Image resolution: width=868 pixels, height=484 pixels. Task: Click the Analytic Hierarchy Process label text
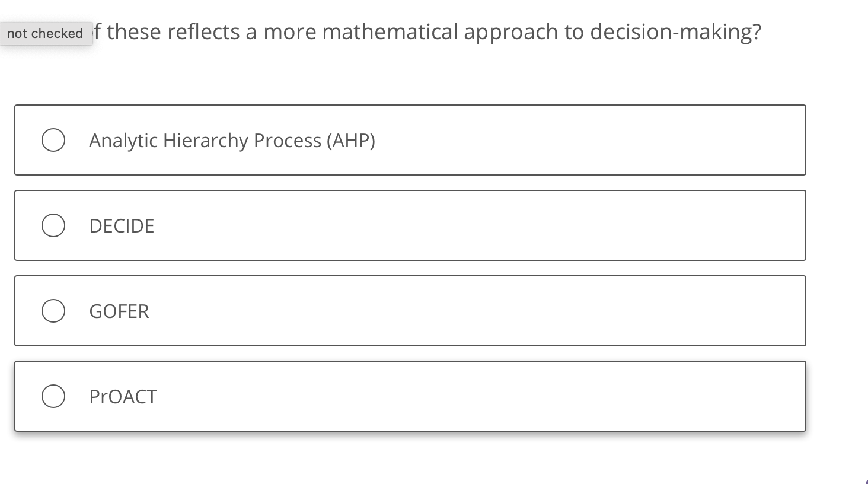click(232, 140)
